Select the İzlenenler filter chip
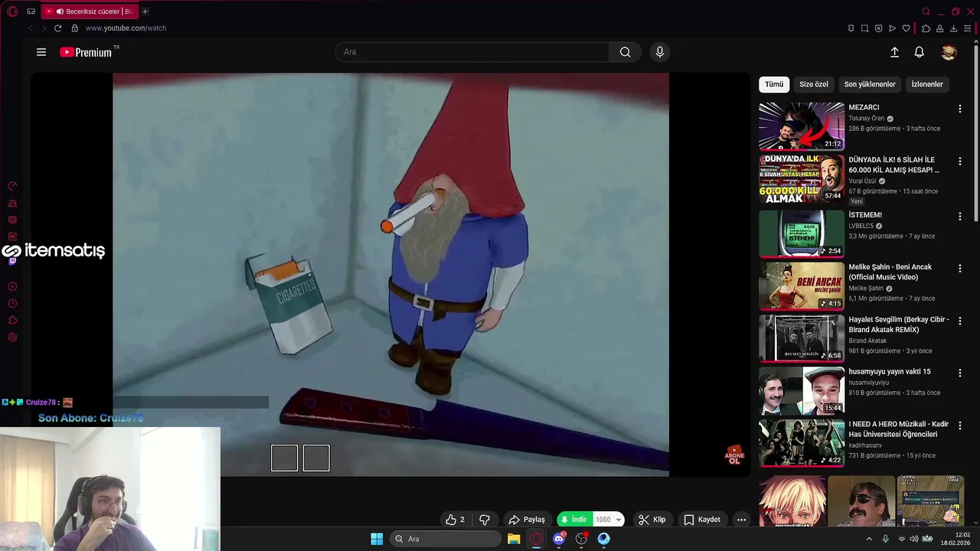The height and width of the screenshot is (551, 980). click(x=927, y=84)
